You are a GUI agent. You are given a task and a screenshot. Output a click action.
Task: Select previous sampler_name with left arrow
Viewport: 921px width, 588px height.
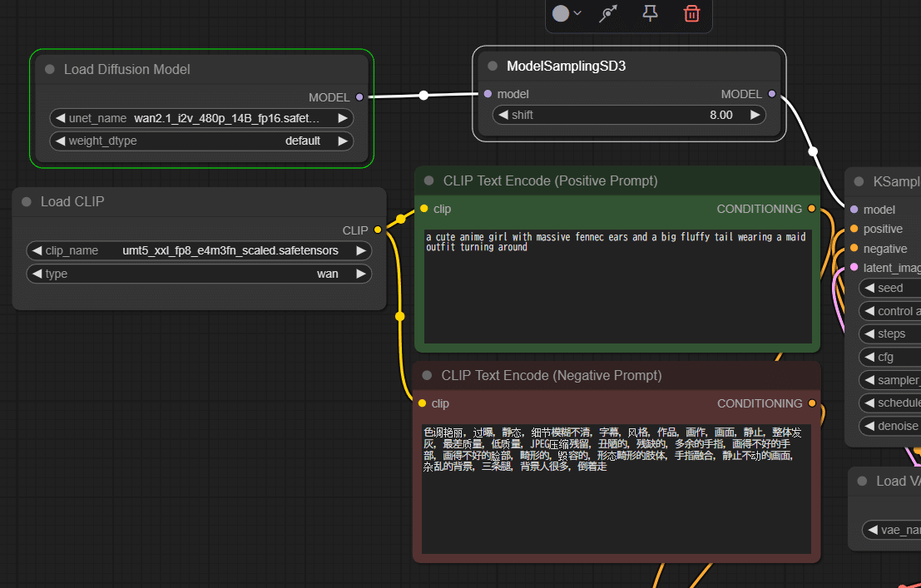pyautogui.click(x=869, y=380)
